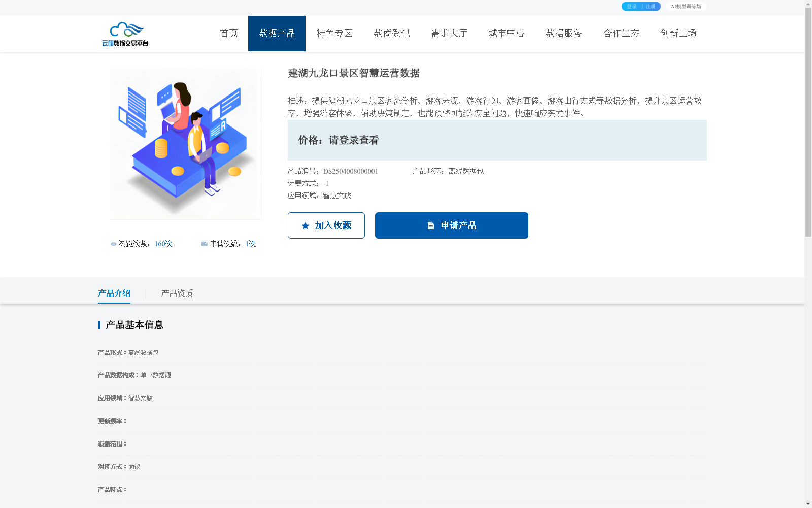This screenshot has width=812, height=508.
Task: Click the document icon in 申请产品 button
Action: [431, 225]
